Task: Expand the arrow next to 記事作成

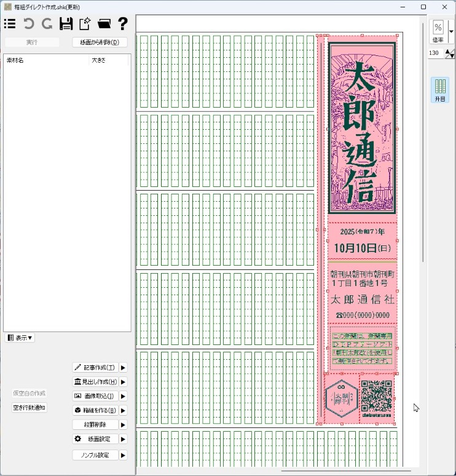Action: click(123, 367)
